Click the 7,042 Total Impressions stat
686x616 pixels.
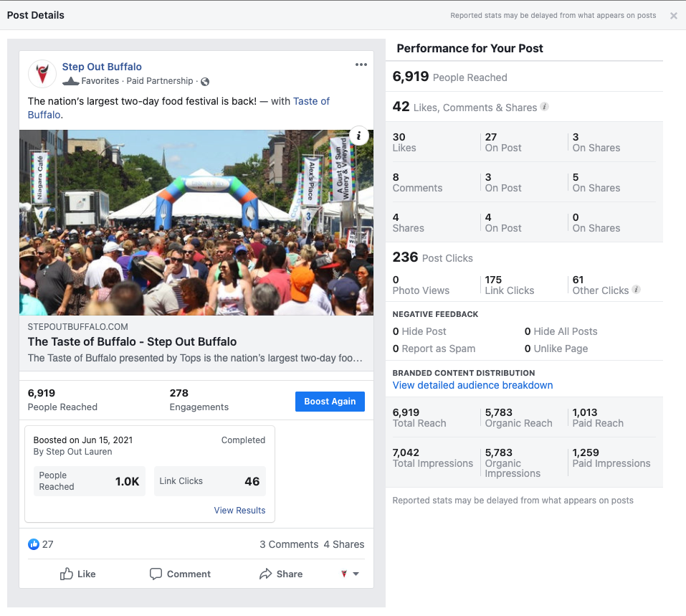[433, 458]
